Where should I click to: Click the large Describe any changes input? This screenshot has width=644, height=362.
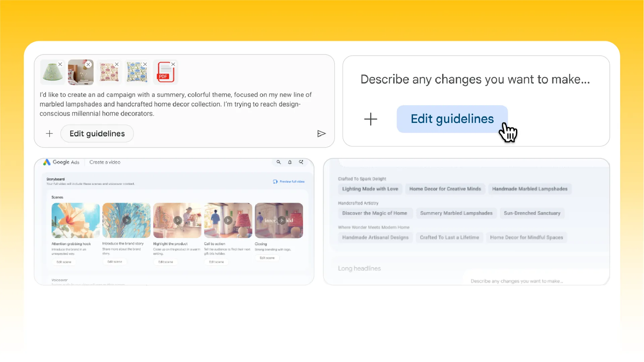click(475, 79)
